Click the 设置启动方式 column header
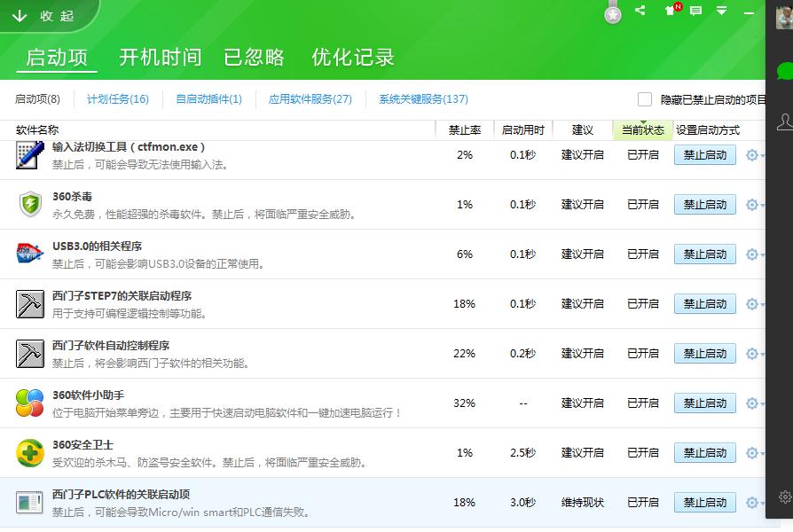This screenshot has width=793, height=532. tap(708, 130)
